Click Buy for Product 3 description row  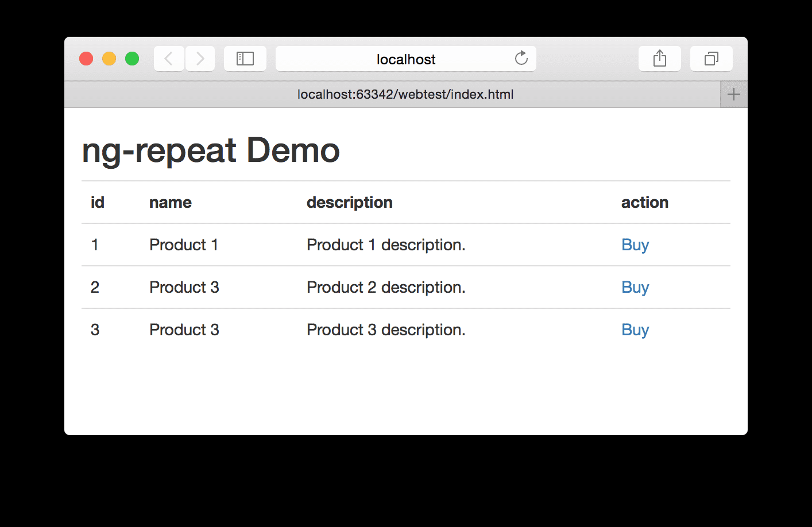click(x=635, y=330)
